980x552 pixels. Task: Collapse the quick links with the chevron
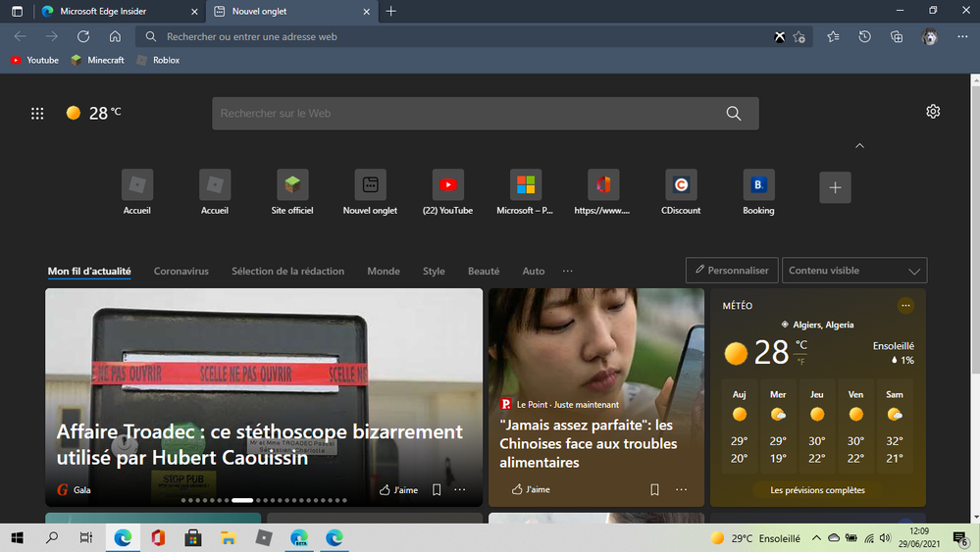point(860,145)
